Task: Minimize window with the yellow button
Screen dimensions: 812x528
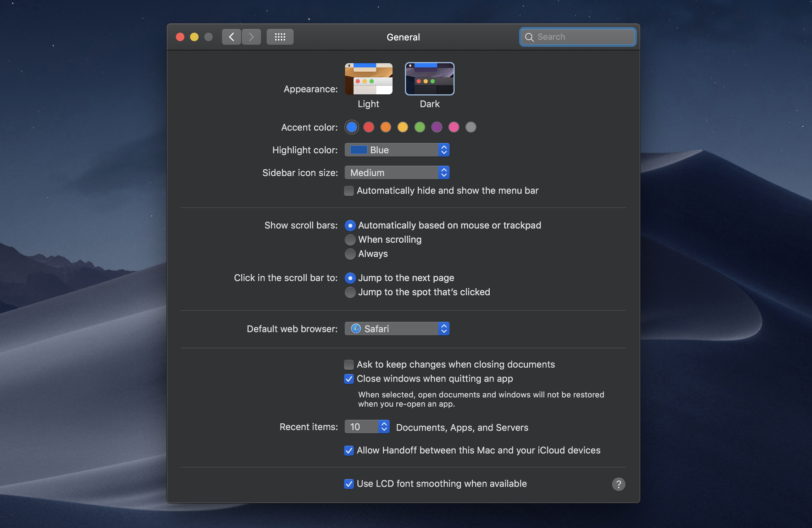Action: (x=194, y=37)
